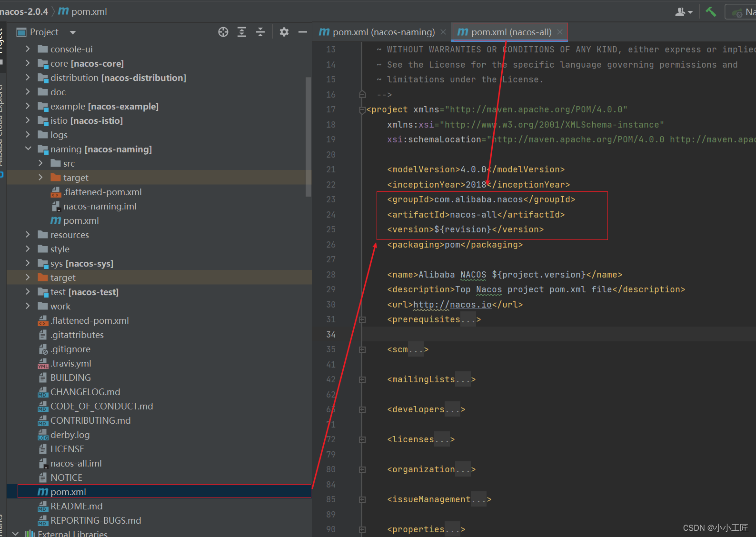Collapse External Libraries node
Image resolution: width=756 pixels, height=537 pixels.
15,534
